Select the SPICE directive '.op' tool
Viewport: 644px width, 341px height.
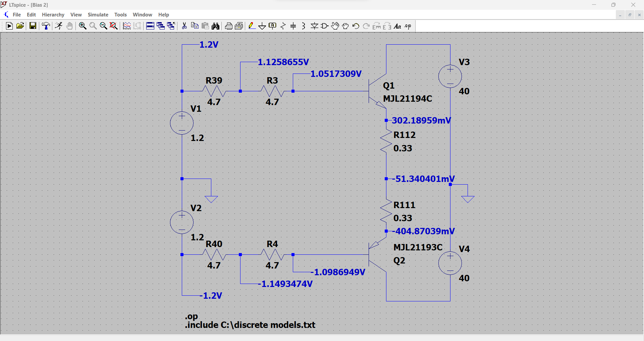point(408,26)
